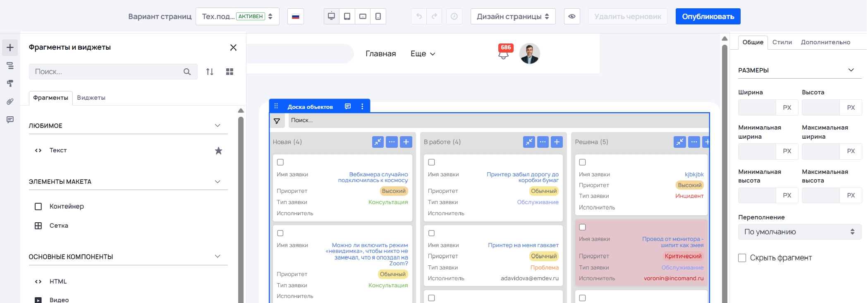This screenshot has width=868, height=303.
Task: Toggle the page preview eye button
Action: point(571,17)
